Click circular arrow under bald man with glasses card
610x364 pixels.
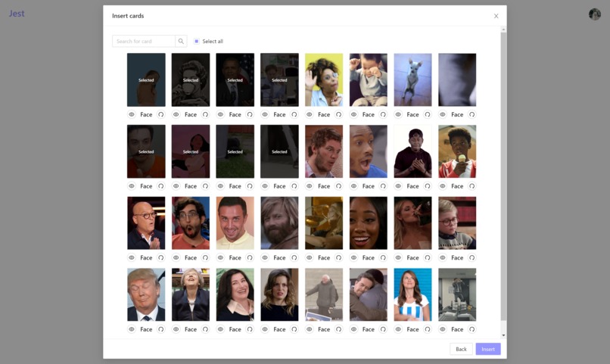160,257
